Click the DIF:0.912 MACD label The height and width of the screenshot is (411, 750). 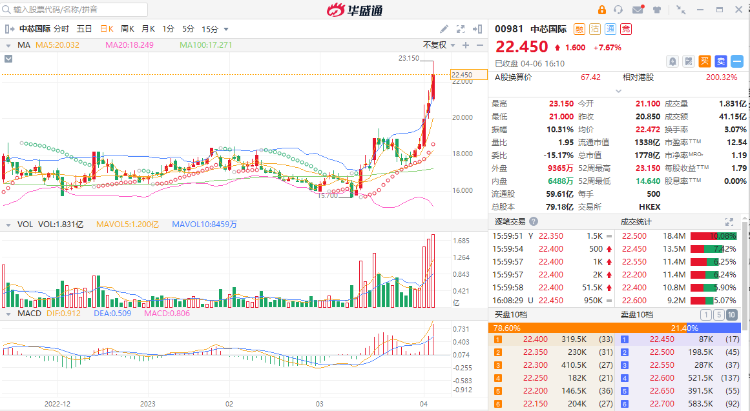pyautogui.click(x=63, y=313)
